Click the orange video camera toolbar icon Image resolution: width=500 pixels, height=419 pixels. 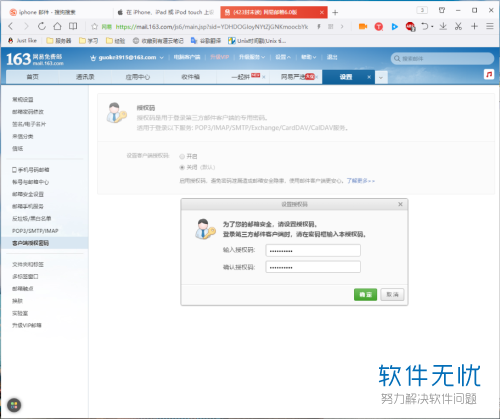click(363, 26)
